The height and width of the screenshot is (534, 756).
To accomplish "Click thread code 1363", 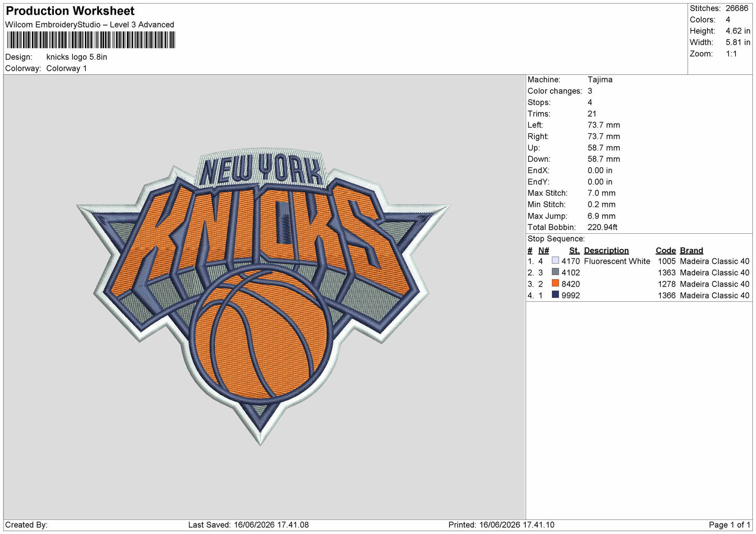I will tap(667, 272).
